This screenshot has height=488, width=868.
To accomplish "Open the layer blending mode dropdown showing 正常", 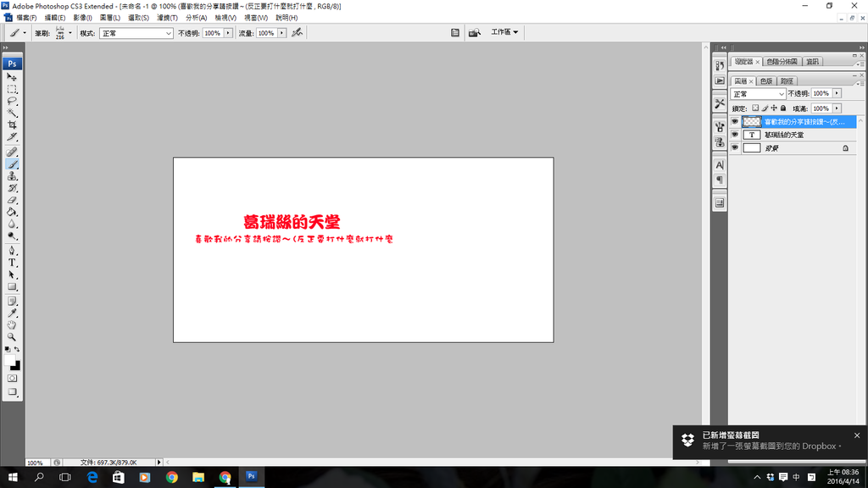I will pyautogui.click(x=757, y=93).
